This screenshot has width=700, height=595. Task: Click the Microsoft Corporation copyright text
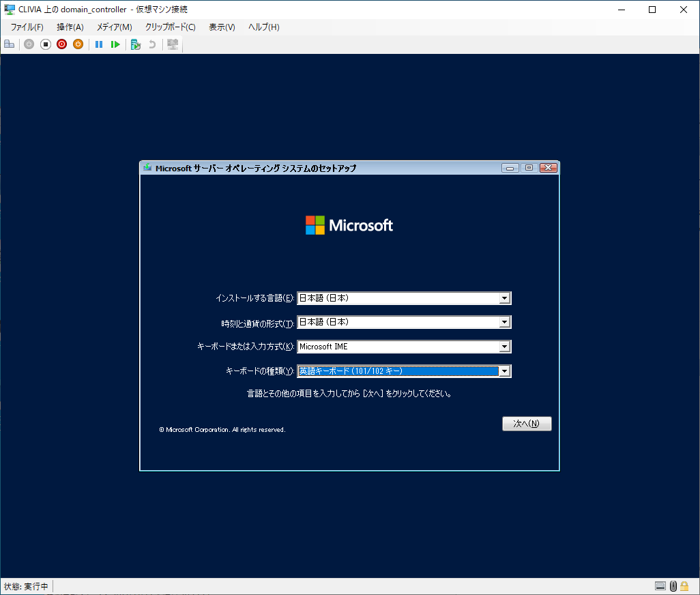[222, 430]
